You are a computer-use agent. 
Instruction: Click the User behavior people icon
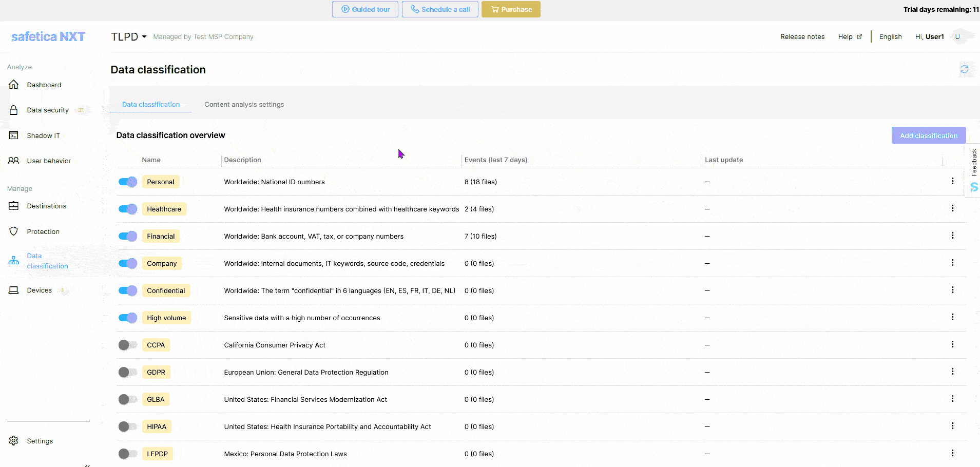click(14, 161)
